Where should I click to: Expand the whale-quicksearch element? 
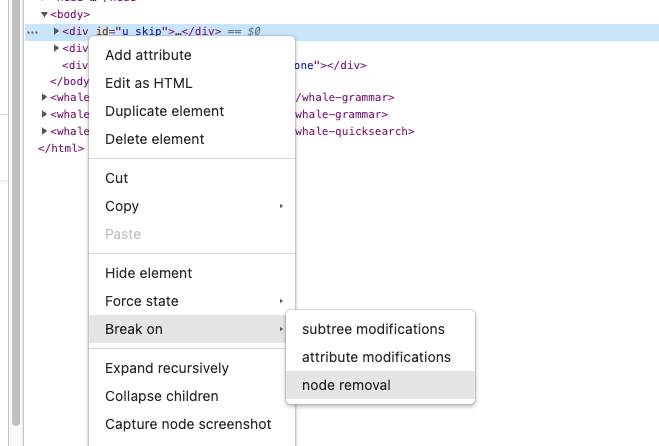point(45,131)
